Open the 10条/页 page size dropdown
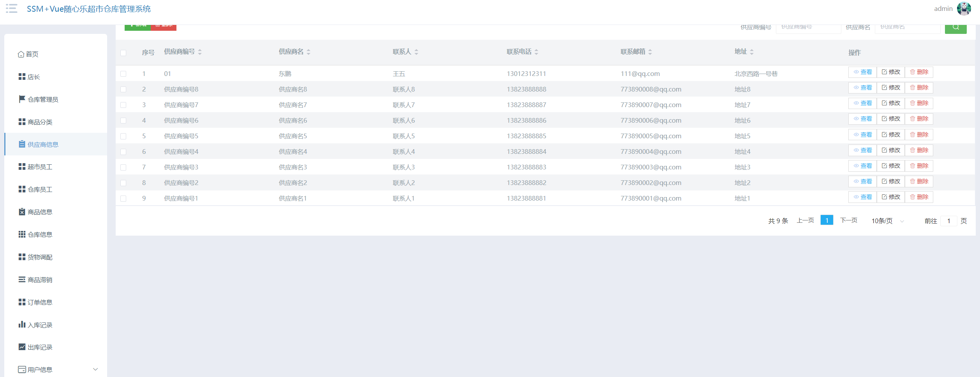The image size is (980, 377). 887,221
